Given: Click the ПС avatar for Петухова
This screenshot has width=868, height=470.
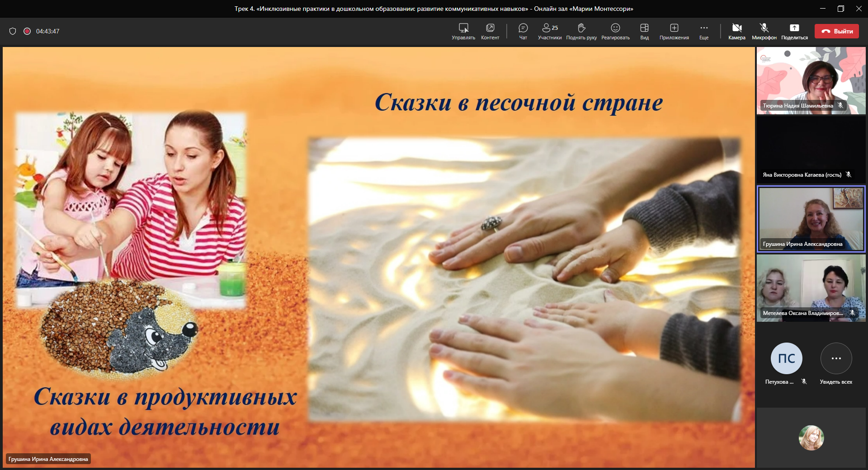Looking at the screenshot, I should [x=786, y=358].
